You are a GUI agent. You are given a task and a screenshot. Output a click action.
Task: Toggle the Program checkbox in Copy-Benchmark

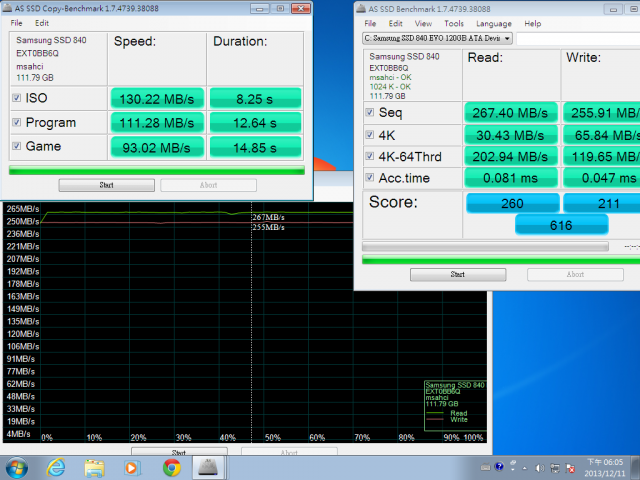click(x=16, y=122)
